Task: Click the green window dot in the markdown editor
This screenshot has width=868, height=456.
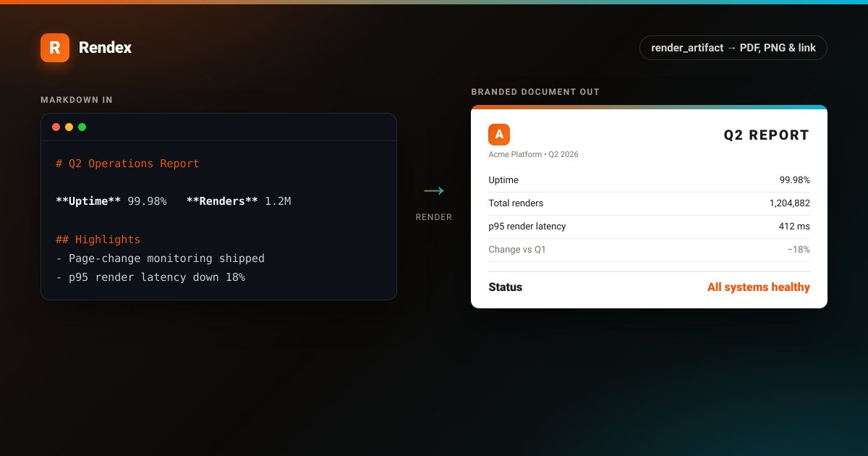Action: click(x=82, y=127)
